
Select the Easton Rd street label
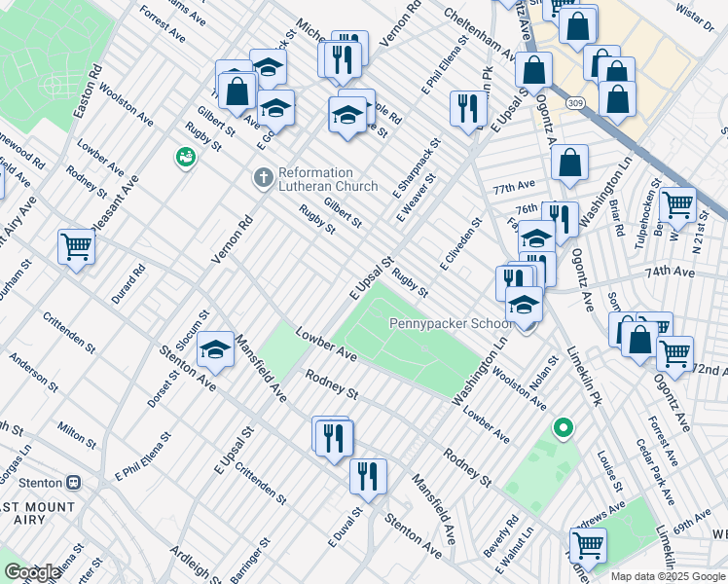pos(88,91)
